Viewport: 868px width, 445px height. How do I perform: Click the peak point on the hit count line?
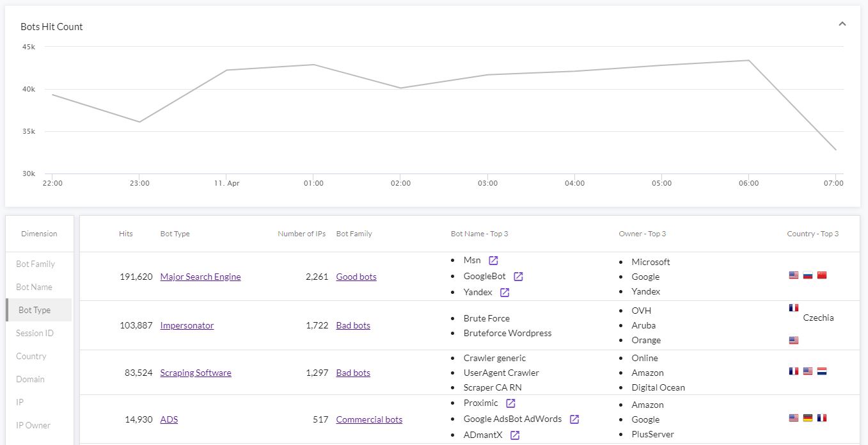tap(748, 60)
